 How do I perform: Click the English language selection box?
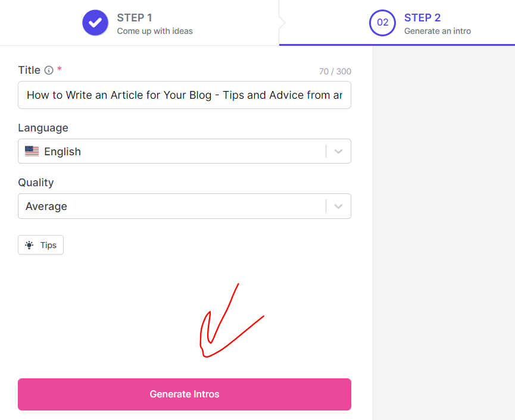[185, 151]
